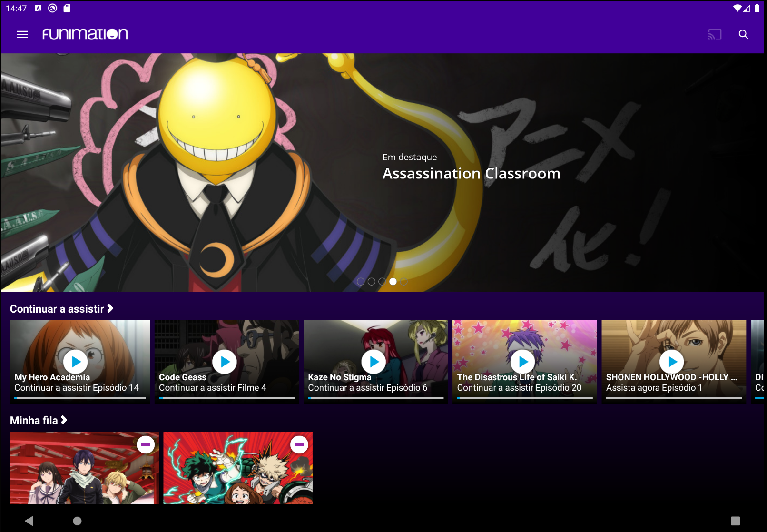Open the Cast to device icon
767x532 pixels.
[x=715, y=34]
